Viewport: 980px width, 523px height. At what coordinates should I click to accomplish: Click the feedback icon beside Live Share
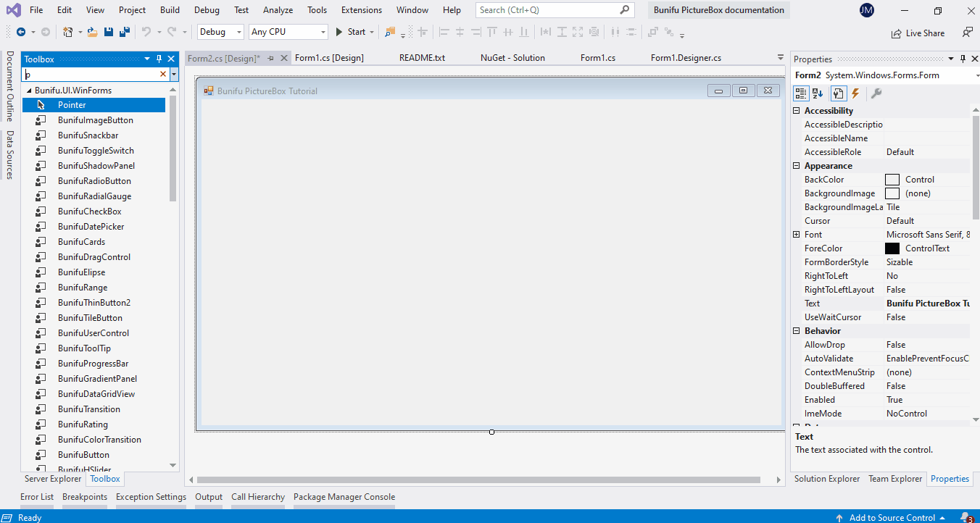coord(967,33)
